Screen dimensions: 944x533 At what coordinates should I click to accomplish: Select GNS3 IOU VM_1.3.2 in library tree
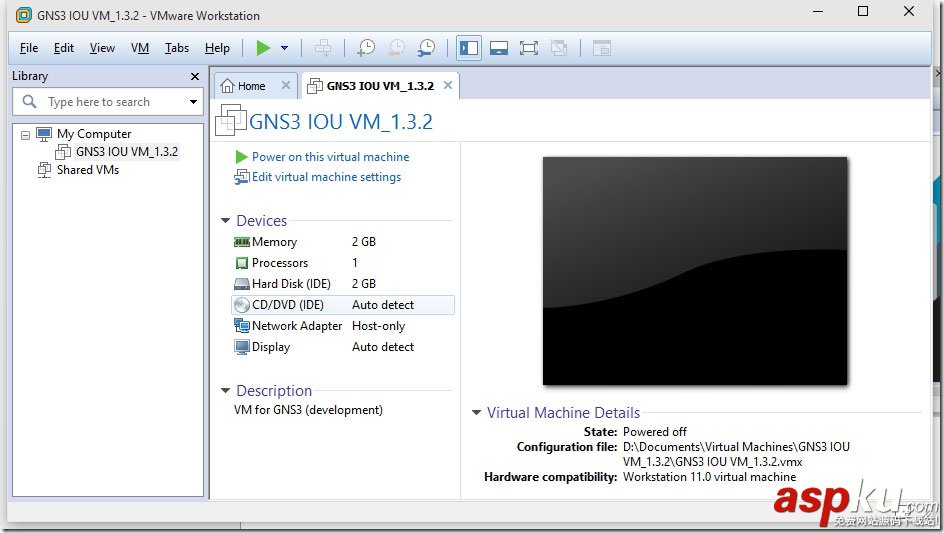[x=126, y=152]
